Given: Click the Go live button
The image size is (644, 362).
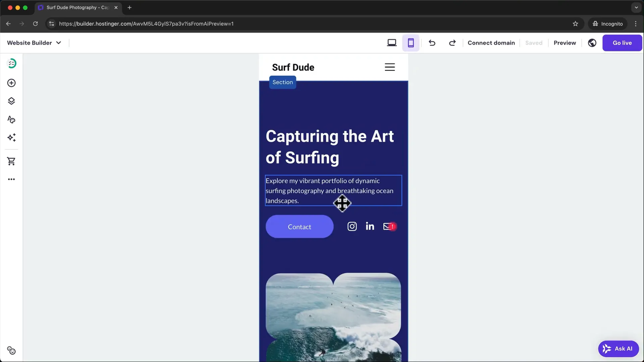Looking at the screenshot, I should [x=622, y=43].
